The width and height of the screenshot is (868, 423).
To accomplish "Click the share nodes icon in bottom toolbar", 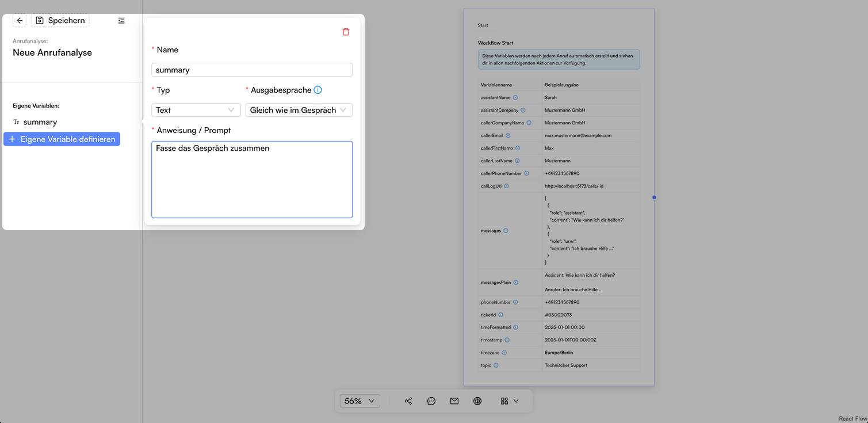I will point(408,401).
